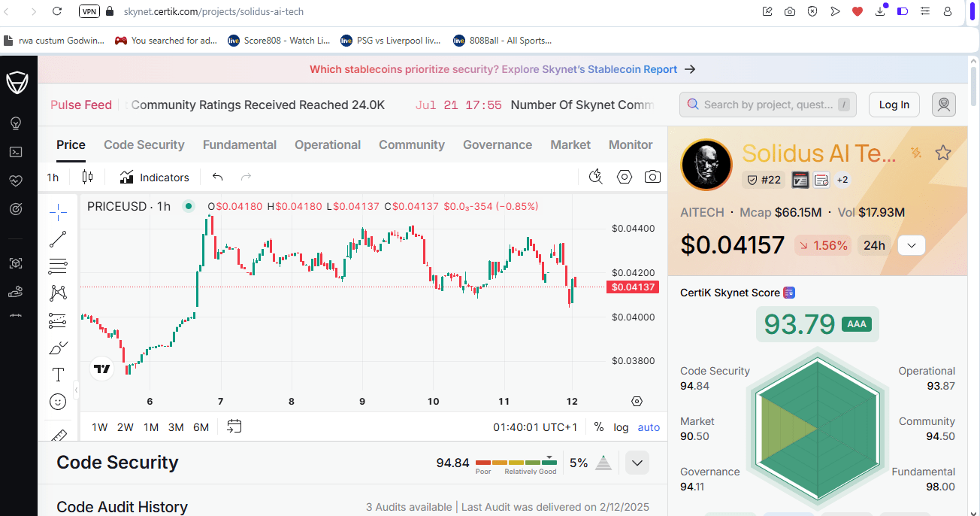Add Solidus AI Tech to favorites star
This screenshot has width=980, height=516.
pyautogui.click(x=943, y=153)
